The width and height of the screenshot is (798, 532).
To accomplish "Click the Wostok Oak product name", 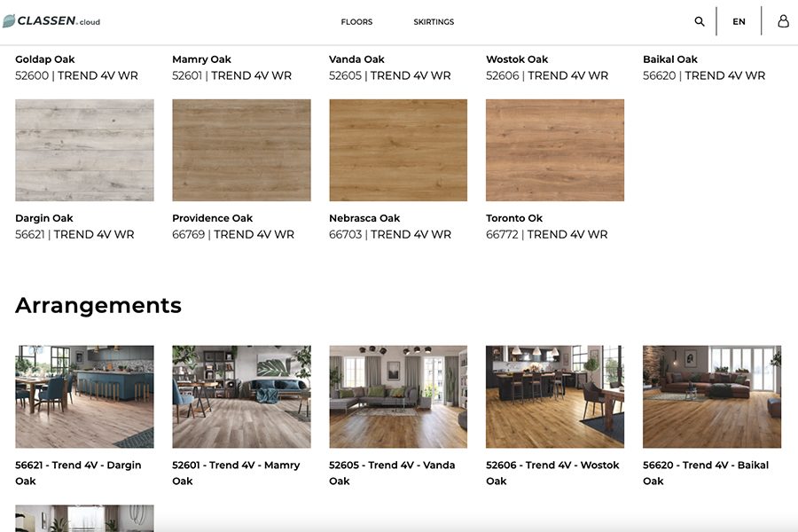I will [517, 59].
